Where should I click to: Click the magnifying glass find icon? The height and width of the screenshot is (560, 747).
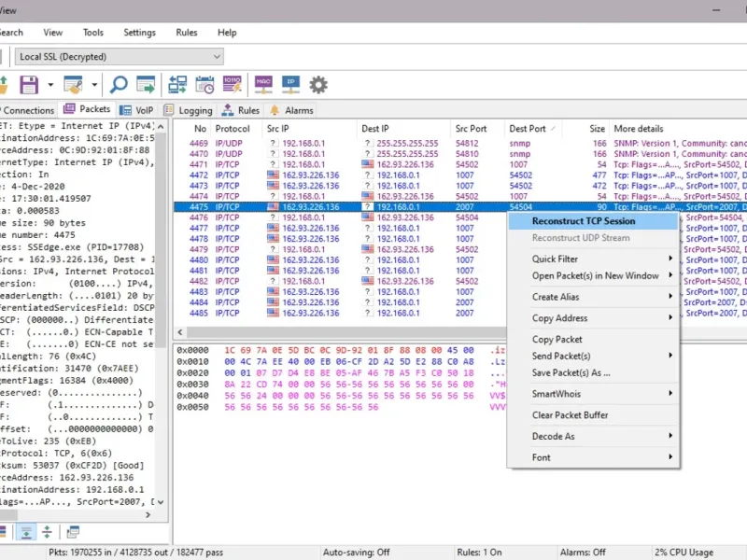pos(120,85)
